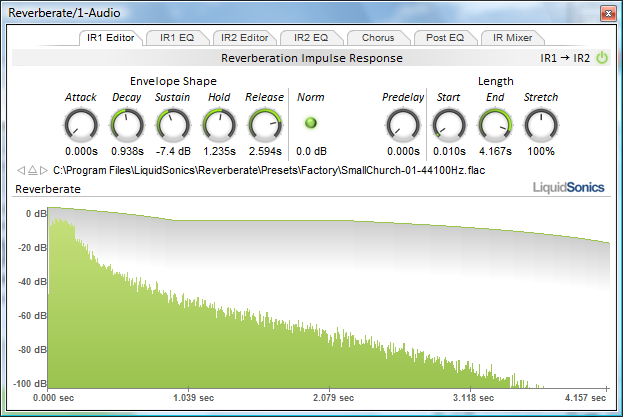
Task: Click the Stretch value 100%
Action: pyautogui.click(x=541, y=151)
